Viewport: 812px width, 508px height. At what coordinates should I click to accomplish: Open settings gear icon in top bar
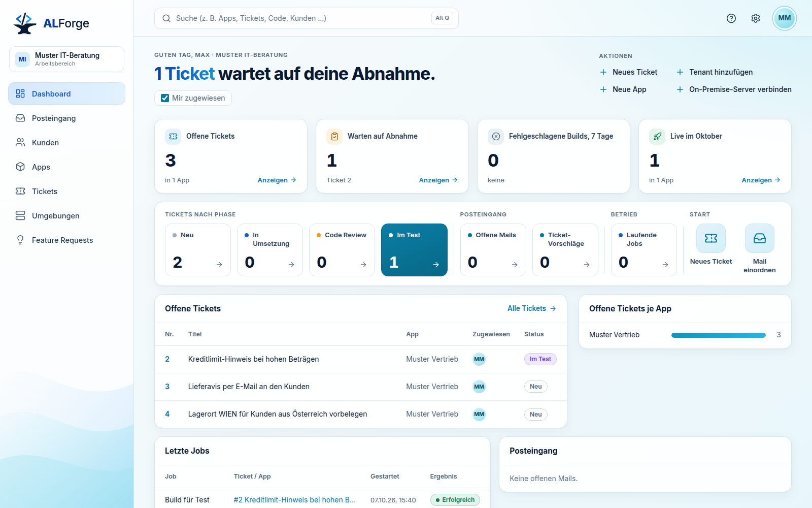756,18
